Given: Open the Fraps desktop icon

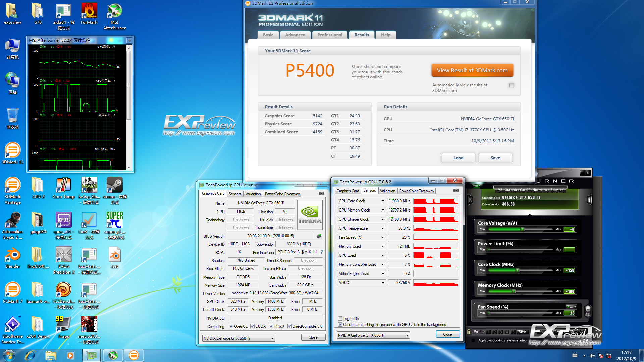Looking at the screenshot, I should click(63, 327).
